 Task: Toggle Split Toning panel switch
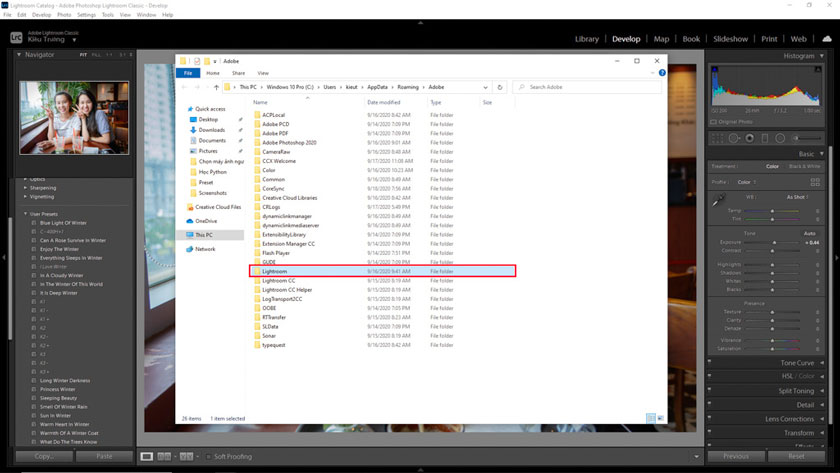click(x=710, y=391)
